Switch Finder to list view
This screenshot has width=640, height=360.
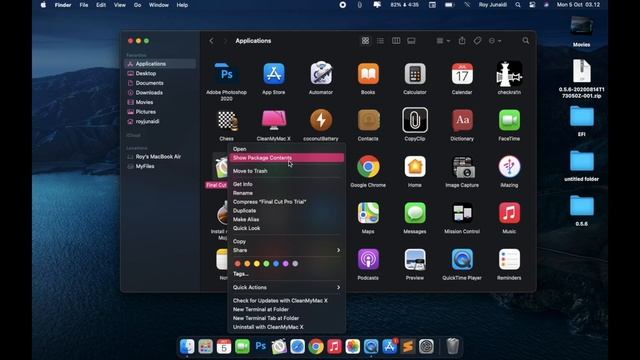click(x=380, y=41)
